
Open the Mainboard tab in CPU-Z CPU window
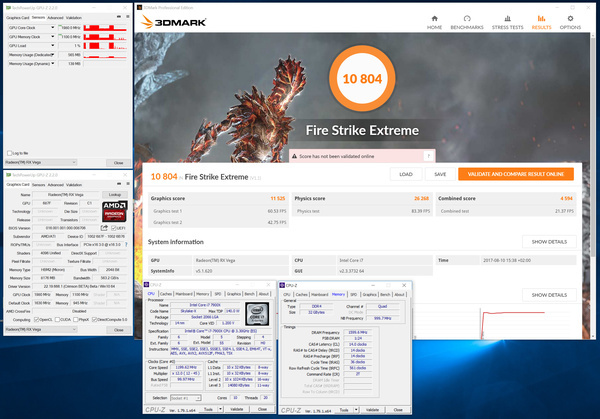point(184,294)
